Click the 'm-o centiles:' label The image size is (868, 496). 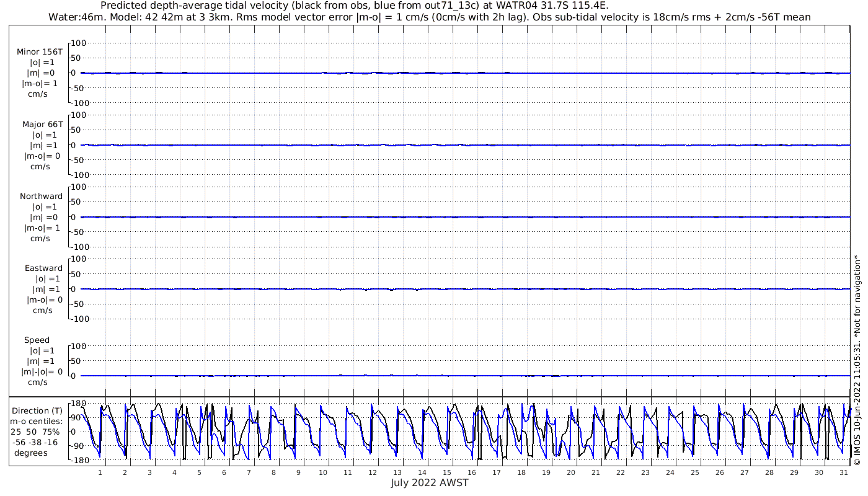click(37, 421)
